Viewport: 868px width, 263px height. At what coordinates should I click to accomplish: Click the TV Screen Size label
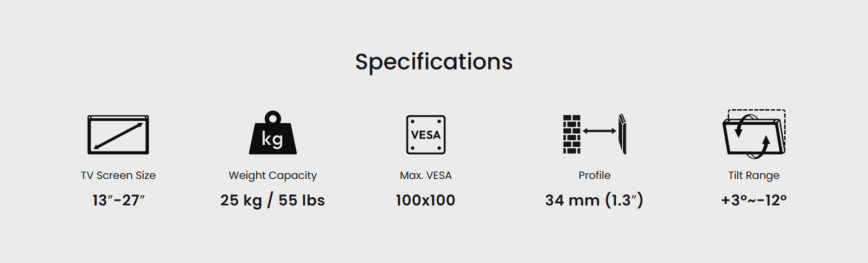point(118,176)
